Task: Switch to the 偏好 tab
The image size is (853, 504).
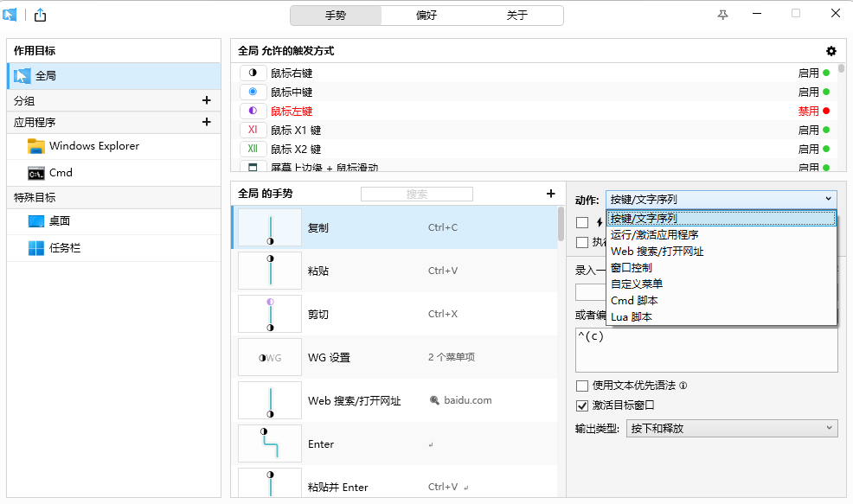Action: [x=426, y=16]
